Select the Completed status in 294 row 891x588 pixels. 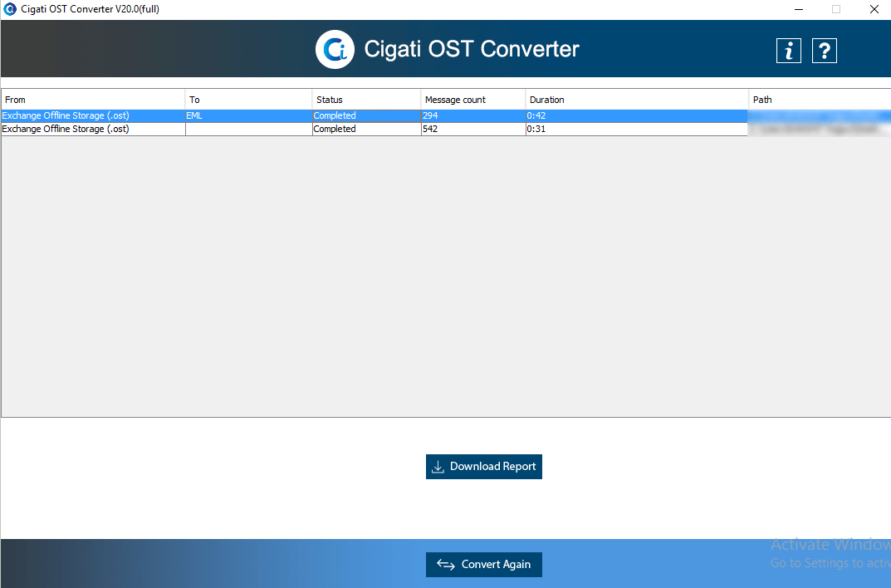pyautogui.click(x=366, y=116)
